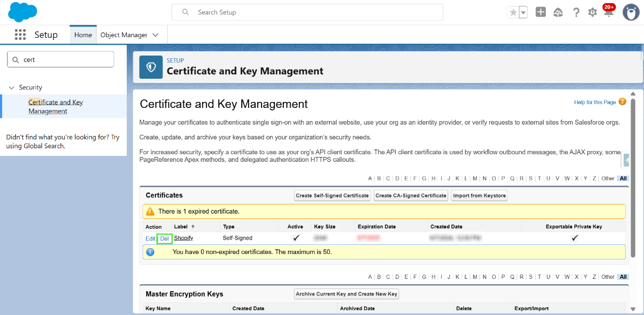Expand the favorites list dropdown arrow
The height and width of the screenshot is (315, 644).
point(523,12)
